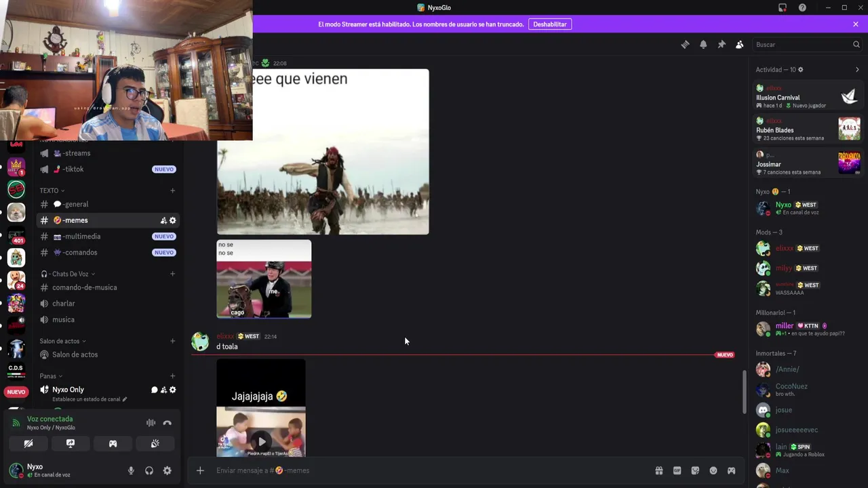Click the plus attach file button

point(200,470)
